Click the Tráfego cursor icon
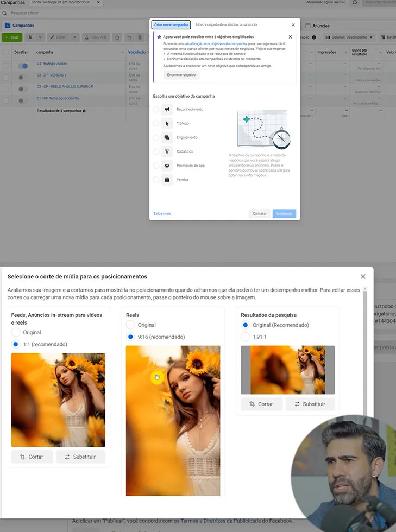Viewport: 396px width, 532px height. click(x=167, y=124)
